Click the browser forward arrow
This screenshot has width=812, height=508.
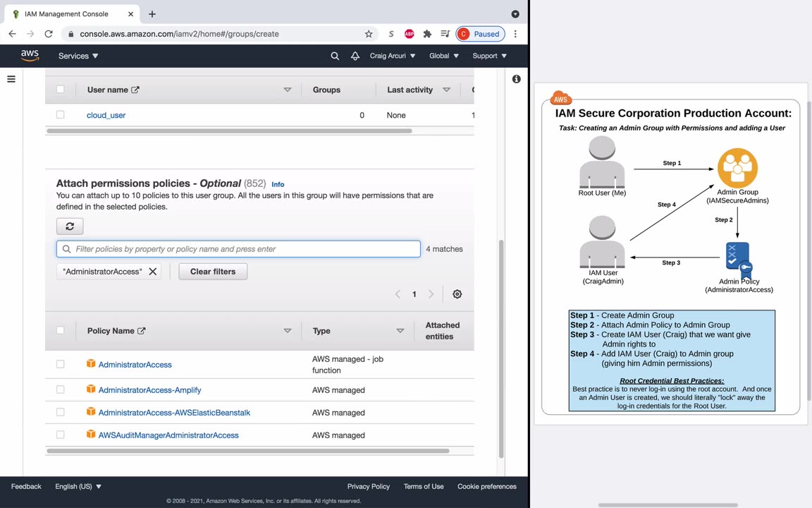pos(30,34)
